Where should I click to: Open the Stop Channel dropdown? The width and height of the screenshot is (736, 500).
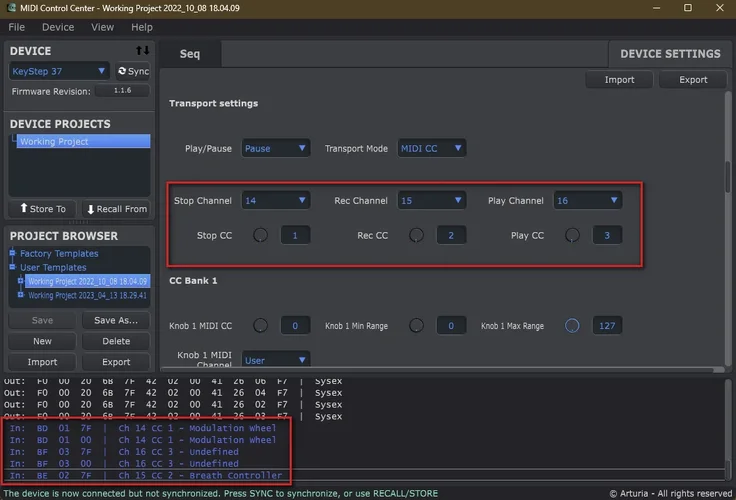(276, 201)
